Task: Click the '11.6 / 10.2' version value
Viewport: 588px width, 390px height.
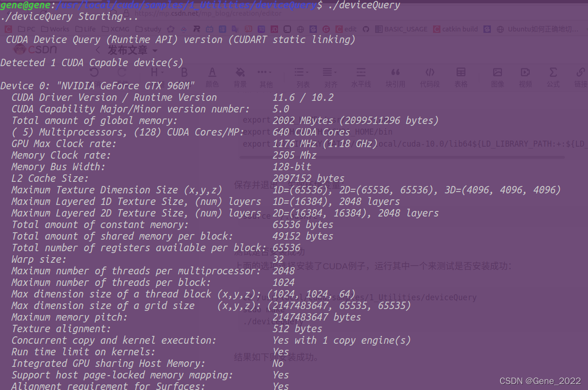Action: tap(303, 97)
